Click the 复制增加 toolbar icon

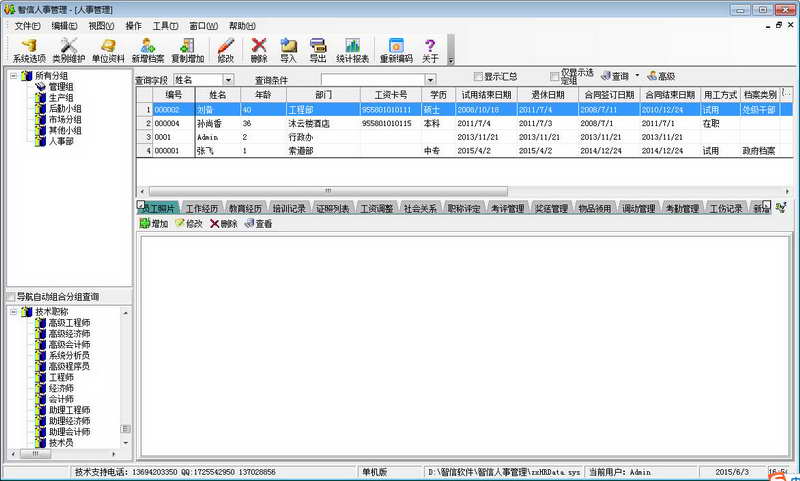click(187, 50)
